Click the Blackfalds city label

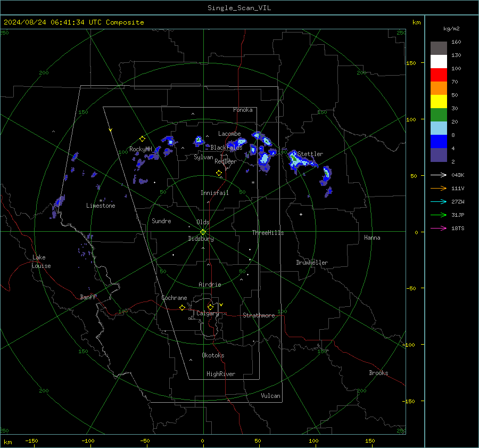point(226,148)
